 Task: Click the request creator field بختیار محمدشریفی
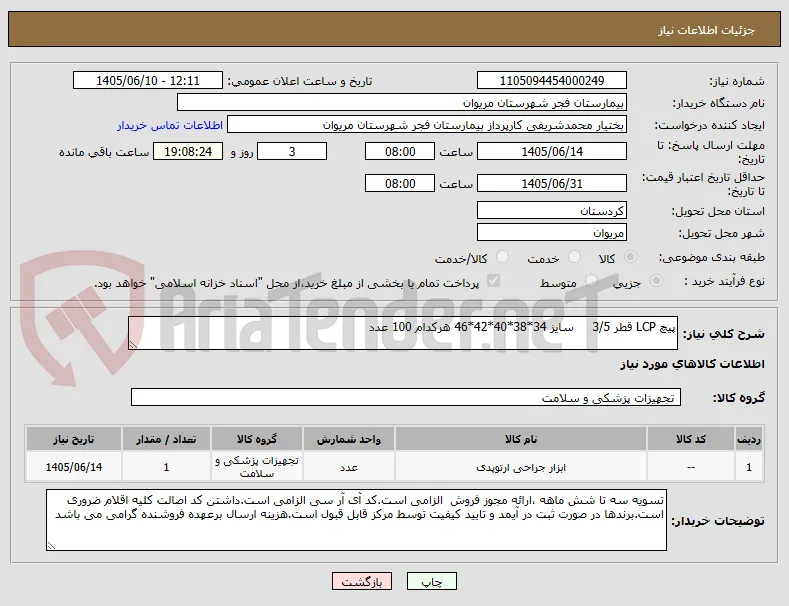(x=427, y=125)
